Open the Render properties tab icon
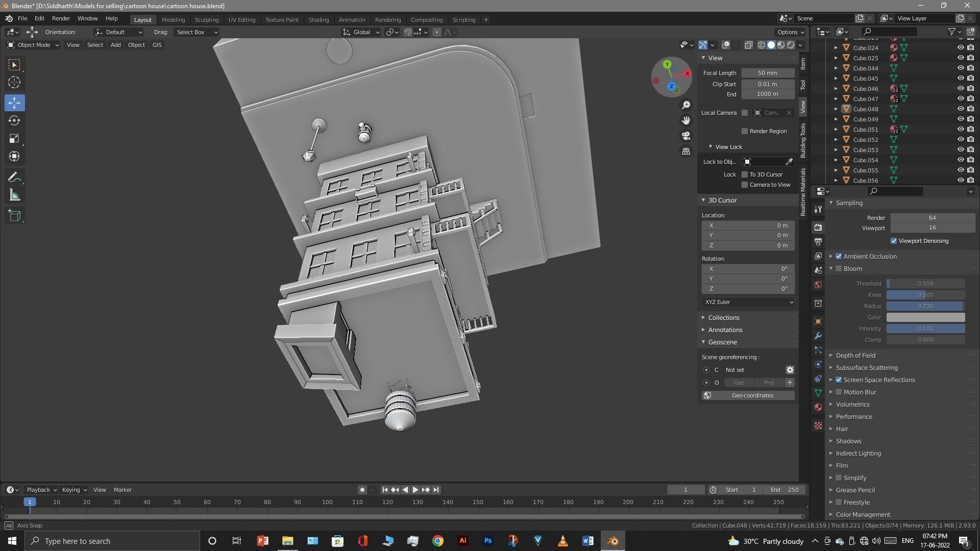The height and width of the screenshot is (551, 980). [x=818, y=228]
